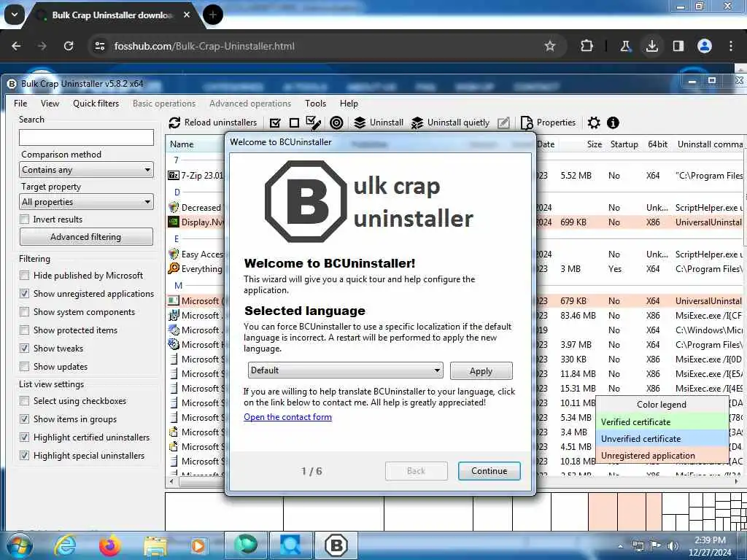747x560 pixels.
Task: Click the target crosshair toolbar icon
Action: pyautogui.click(x=336, y=122)
